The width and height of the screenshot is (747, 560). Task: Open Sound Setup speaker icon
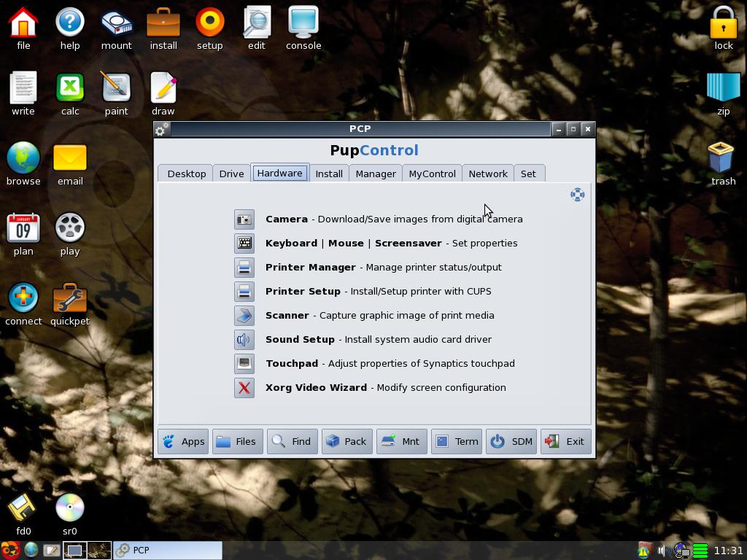[x=244, y=339]
